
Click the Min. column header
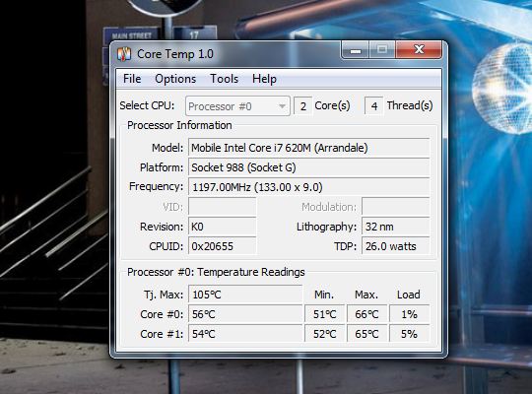pyautogui.click(x=324, y=295)
